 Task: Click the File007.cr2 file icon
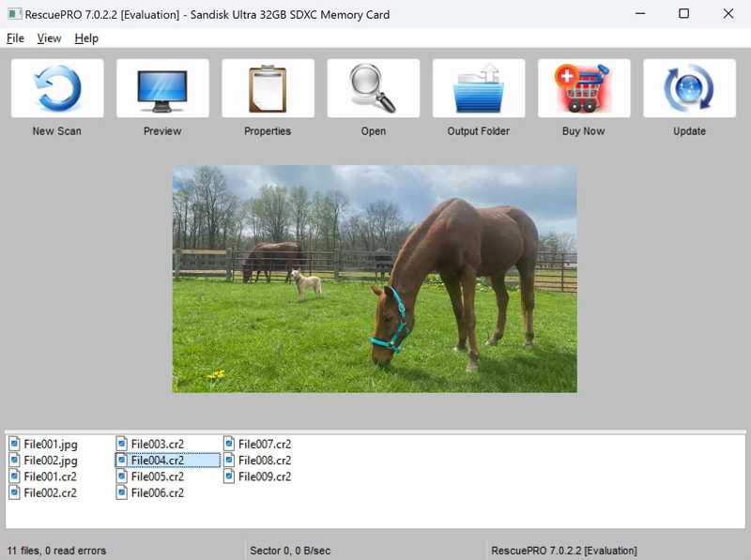(x=229, y=444)
